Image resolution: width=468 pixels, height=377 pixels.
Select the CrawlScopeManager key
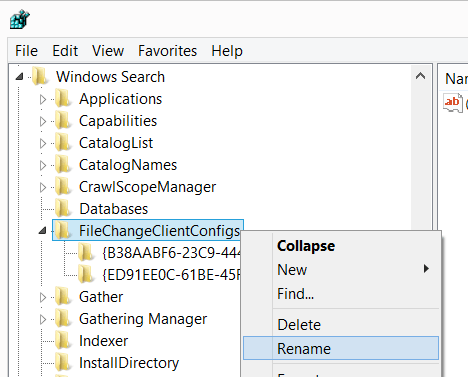[x=148, y=187]
